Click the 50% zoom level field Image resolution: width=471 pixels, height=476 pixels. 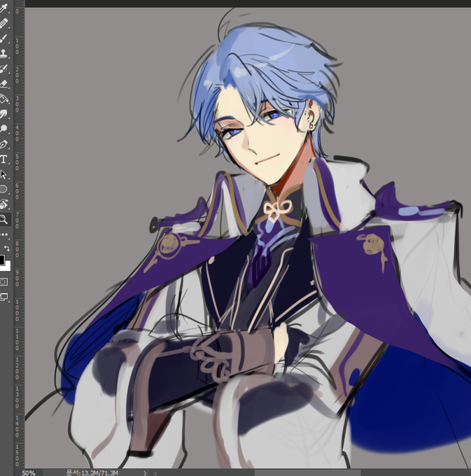click(x=28, y=472)
